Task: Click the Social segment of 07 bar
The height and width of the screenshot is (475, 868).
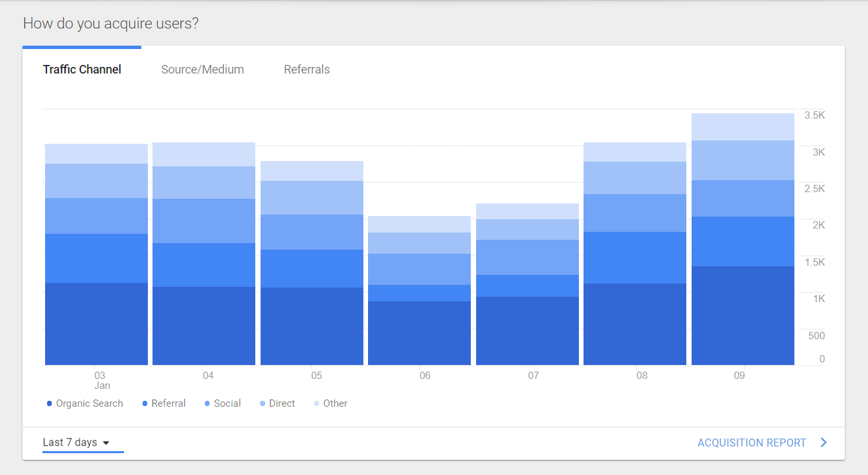Action: click(527, 257)
